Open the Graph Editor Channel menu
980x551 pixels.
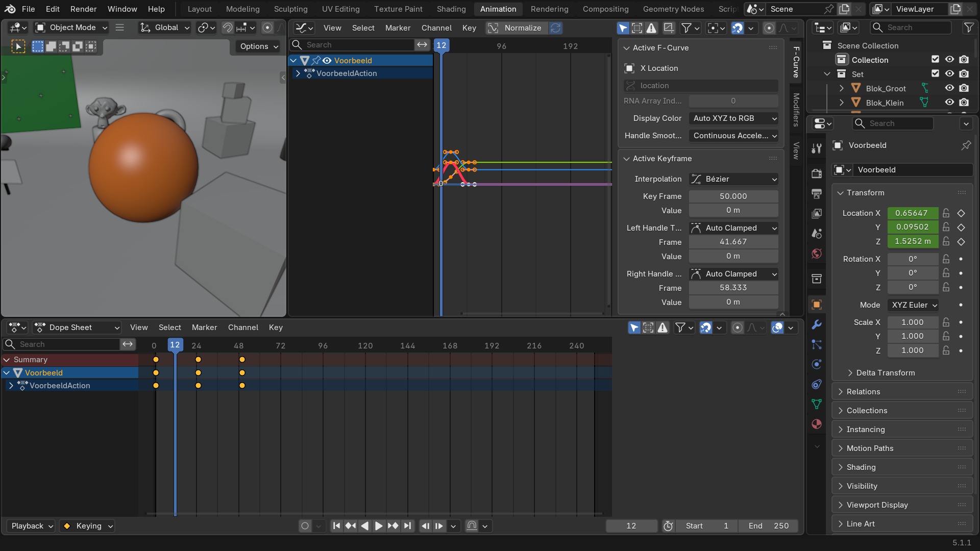click(436, 28)
